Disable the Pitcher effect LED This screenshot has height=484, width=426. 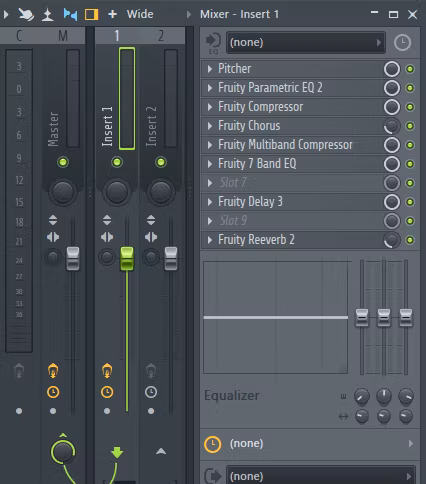[410, 69]
